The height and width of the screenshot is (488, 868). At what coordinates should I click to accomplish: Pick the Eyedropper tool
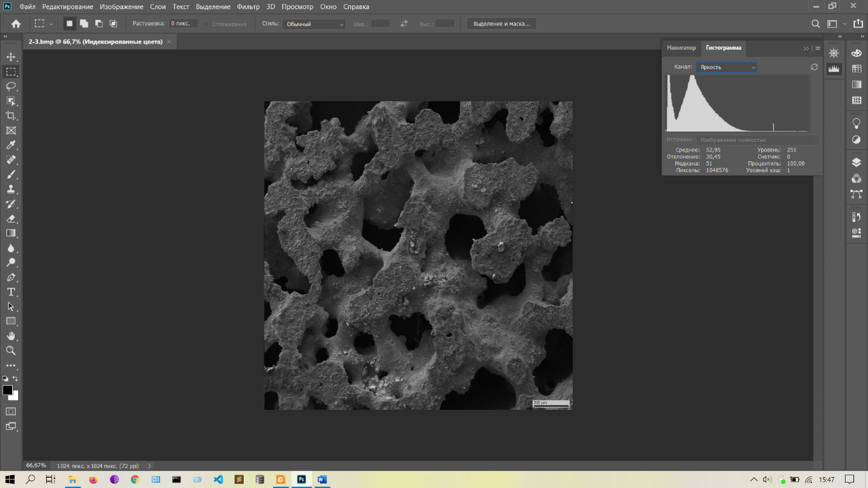click(11, 145)
